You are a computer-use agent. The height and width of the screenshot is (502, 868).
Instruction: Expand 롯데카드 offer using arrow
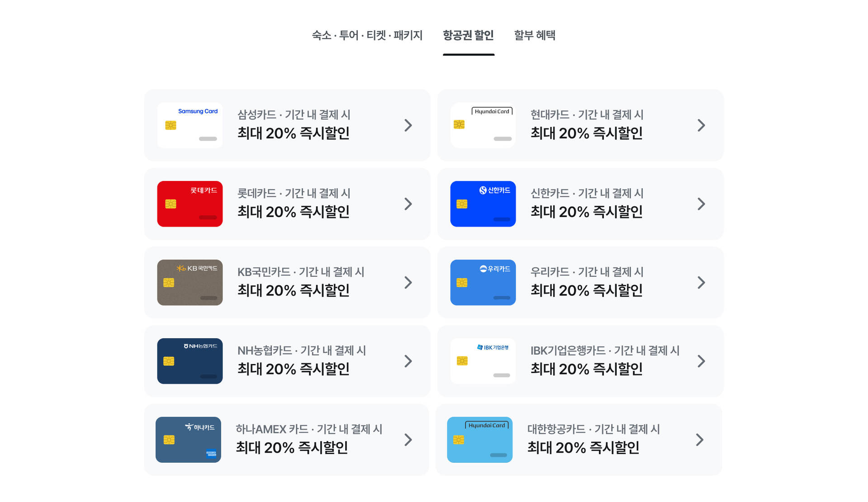[x=408, y=204]
